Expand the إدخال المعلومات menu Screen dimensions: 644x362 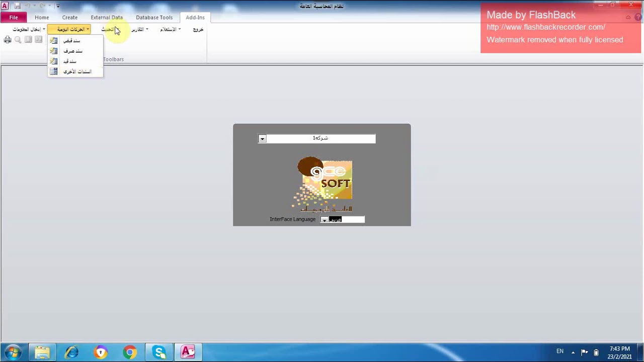[29, 30]
